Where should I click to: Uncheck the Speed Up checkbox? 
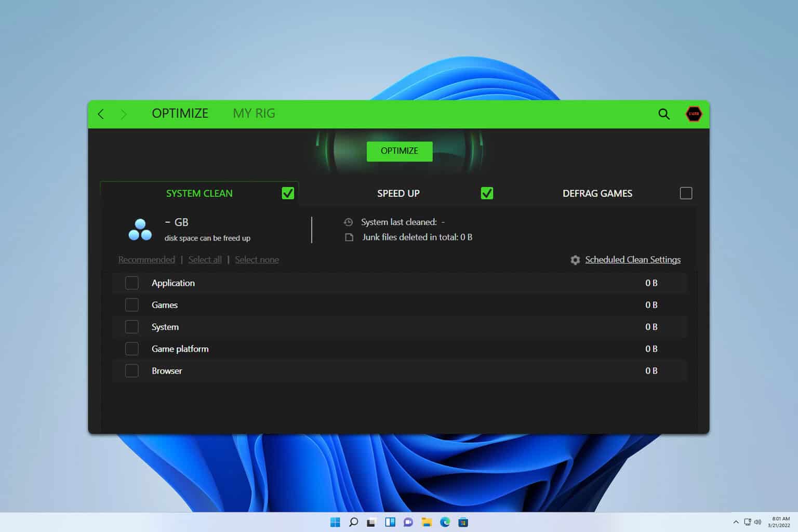pos(487,193)
